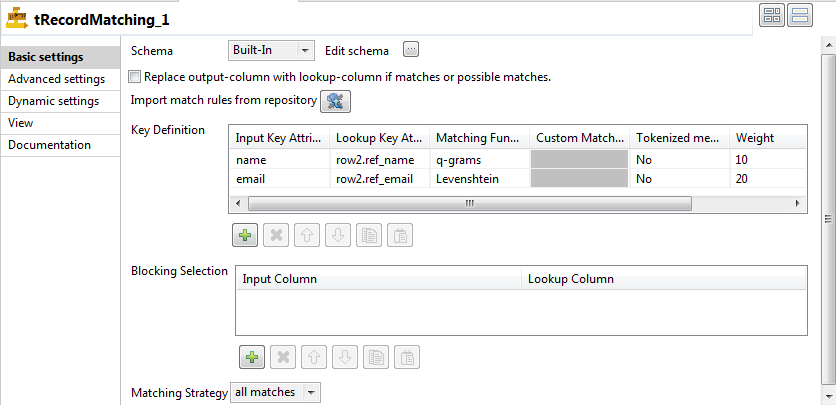
Task: Add a Blocking Selection row
Action: 250,357
